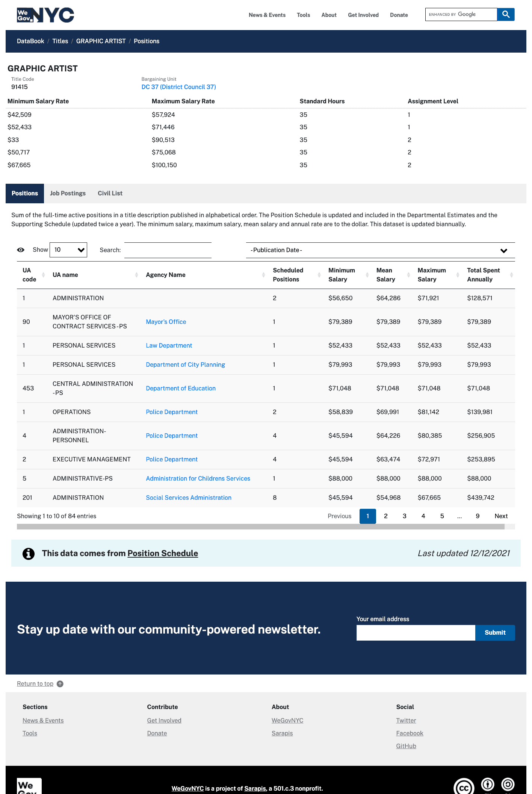Go to the Next page of entries
The width and height of the screenshot is (532, 794).
(501, 516)
